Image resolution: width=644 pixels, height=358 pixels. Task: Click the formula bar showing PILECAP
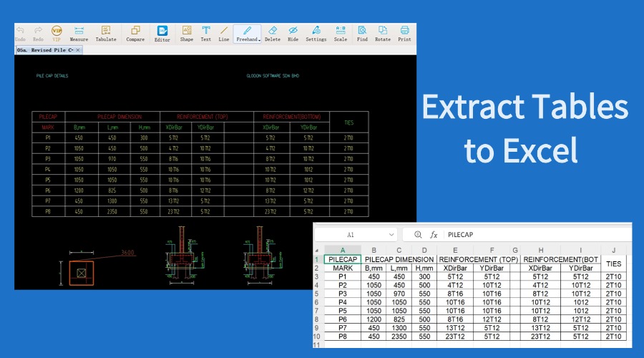[x=538, y=235]
